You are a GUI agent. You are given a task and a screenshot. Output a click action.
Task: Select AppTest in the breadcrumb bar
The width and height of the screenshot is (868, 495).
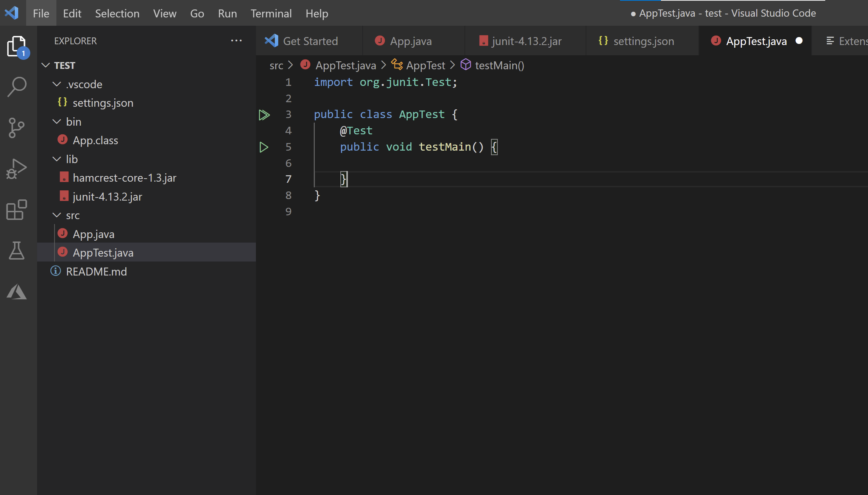tap(425, 65)
